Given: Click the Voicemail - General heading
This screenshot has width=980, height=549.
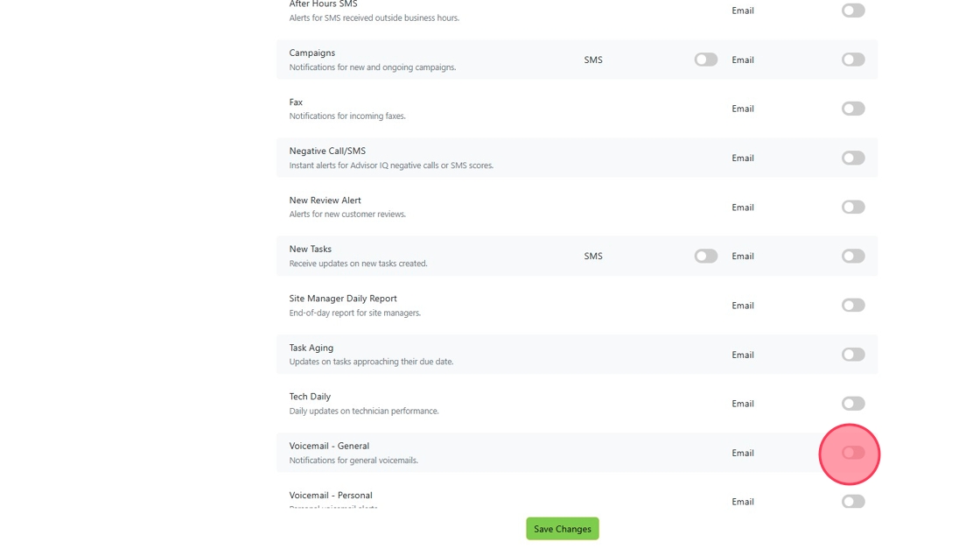Looking at the screenshot, I should (329, 446).
